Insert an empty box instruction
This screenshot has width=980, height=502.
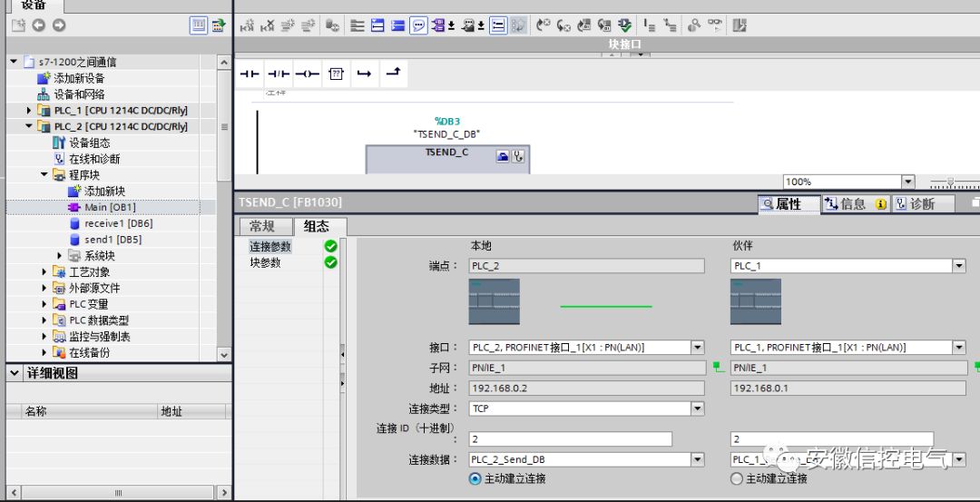coord(337,74)
